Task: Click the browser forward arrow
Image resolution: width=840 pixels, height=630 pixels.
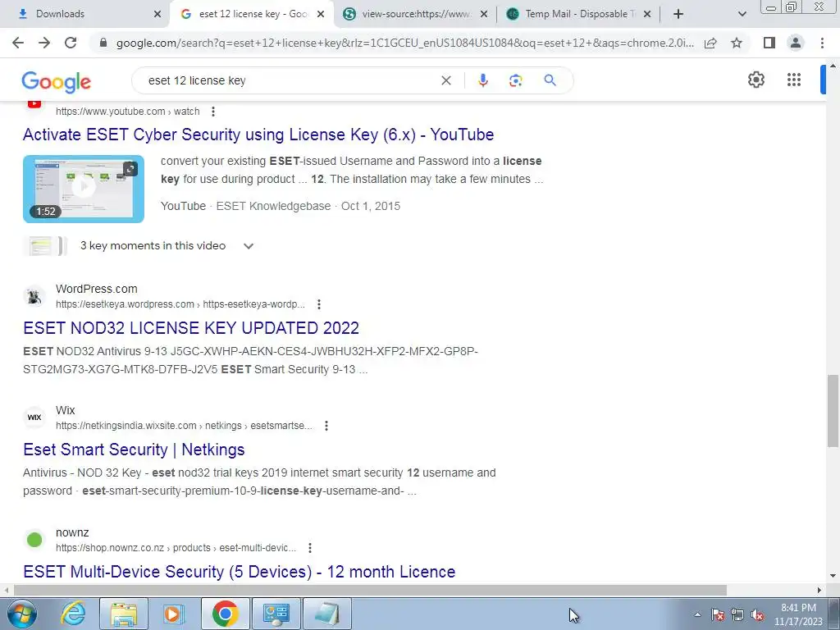Action: (44, 43)
